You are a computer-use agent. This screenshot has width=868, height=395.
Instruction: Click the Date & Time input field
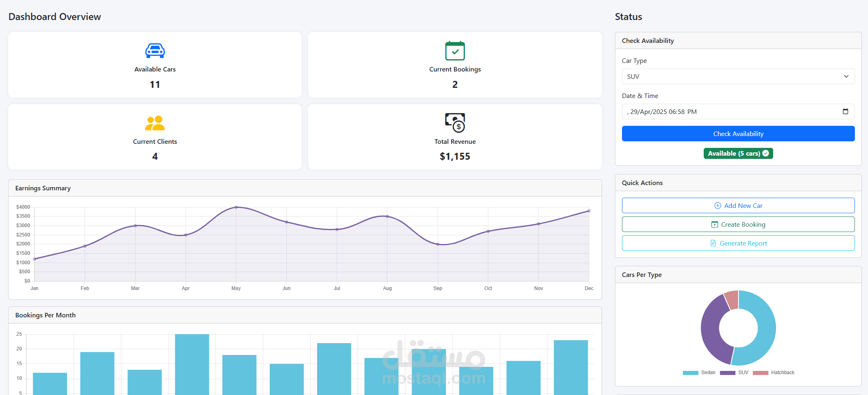coord(738,112)
